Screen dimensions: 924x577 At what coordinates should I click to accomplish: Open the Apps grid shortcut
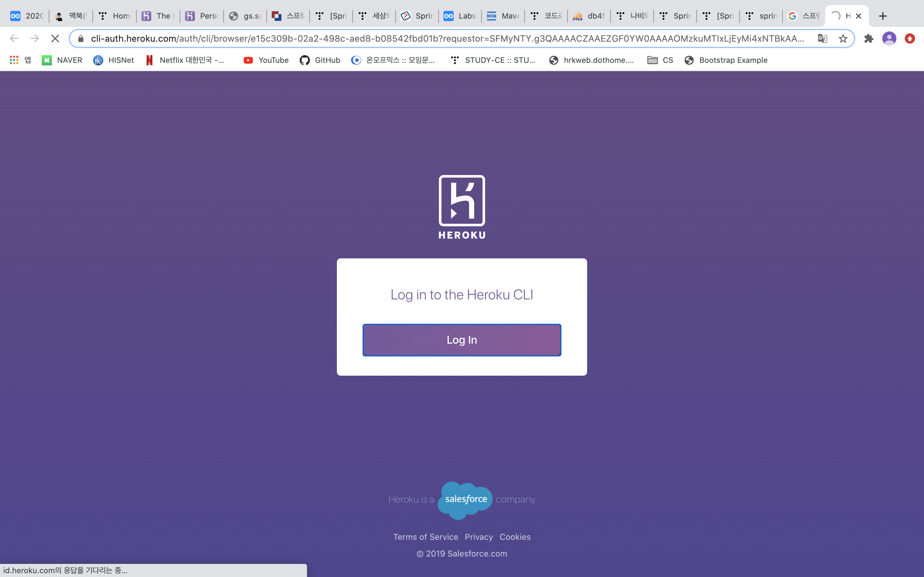point(14,60)
